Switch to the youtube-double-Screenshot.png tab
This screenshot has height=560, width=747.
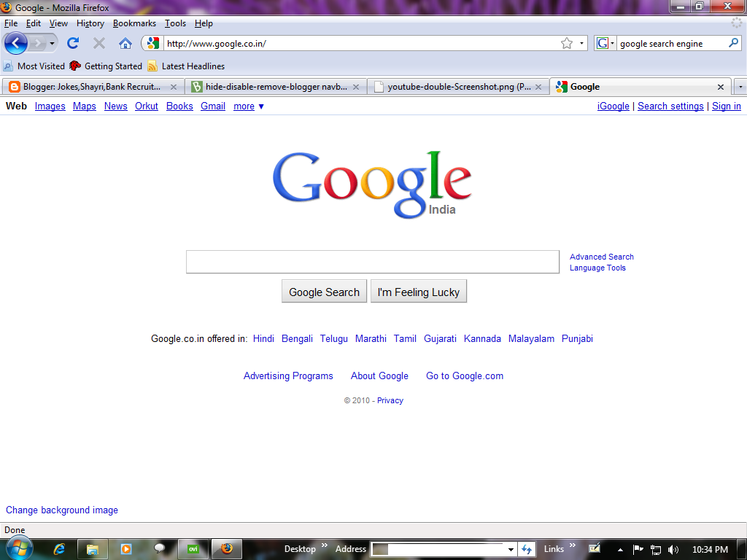(x=459, y=87)
